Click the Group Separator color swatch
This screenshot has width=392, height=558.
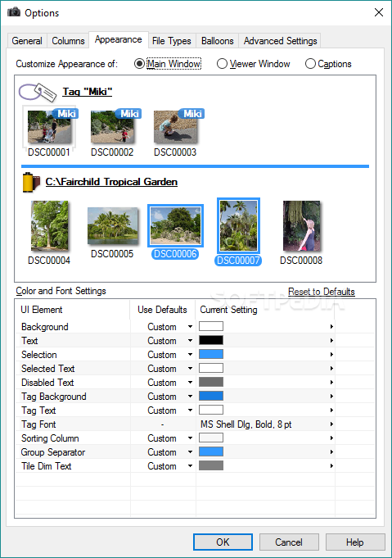211,451
